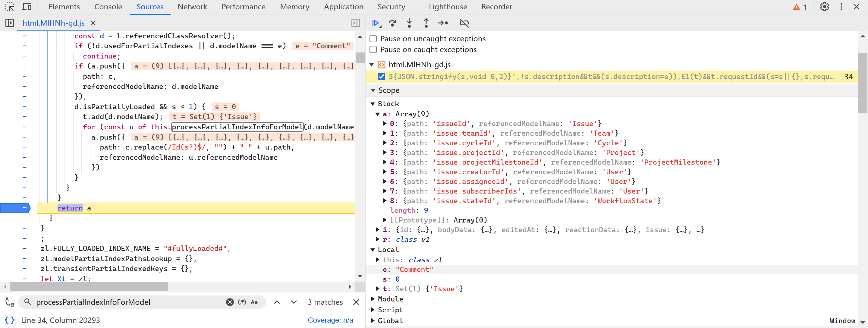The width and height of the screenshot is (868, 328).
Task: Go to next search match arrow
Action: point(294,302)
